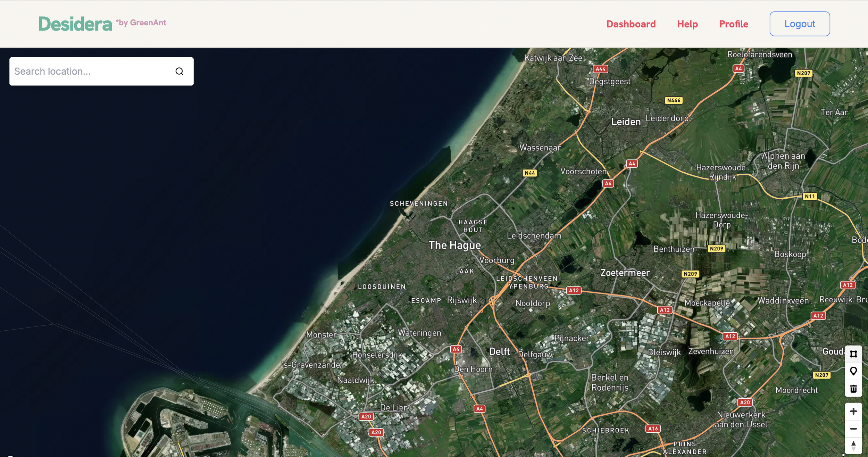The height and width of the screenshot is (457, 868).
Task: Click the Wassenaar label
Action: point(540,148)
